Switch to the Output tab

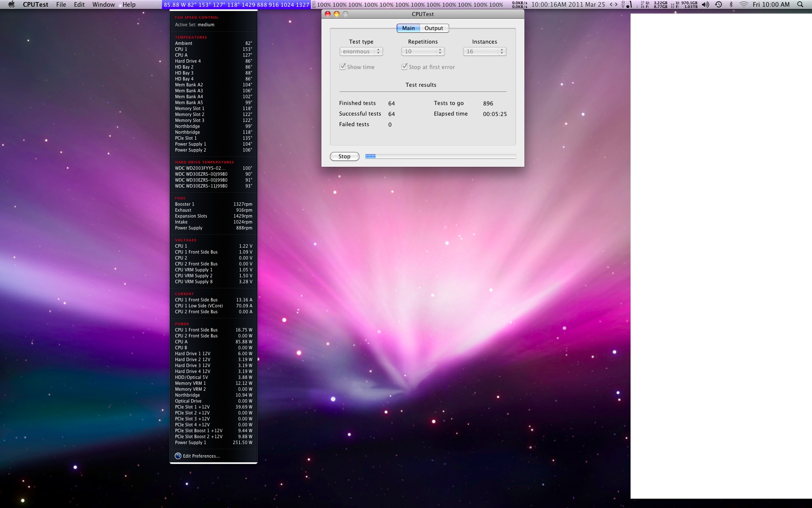[434, 28]
